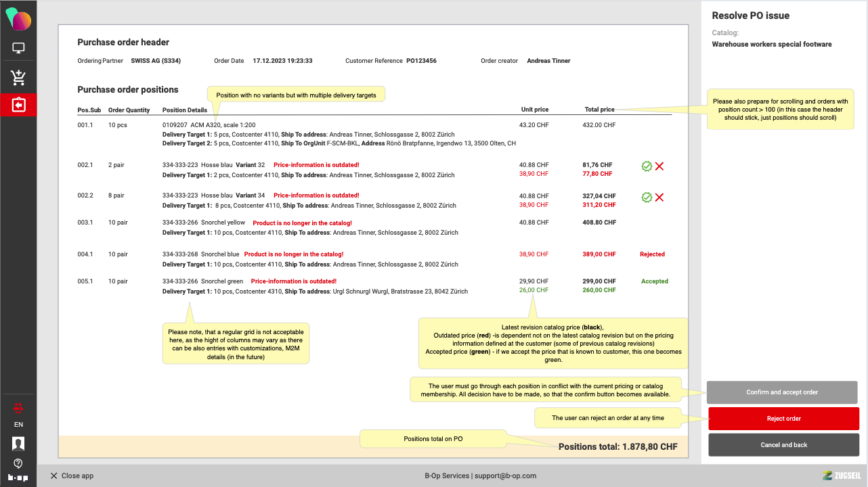Click the colorful app logo in sidebar
The image size is (868, 487).
pyautogui.click(x=18, y=19)
